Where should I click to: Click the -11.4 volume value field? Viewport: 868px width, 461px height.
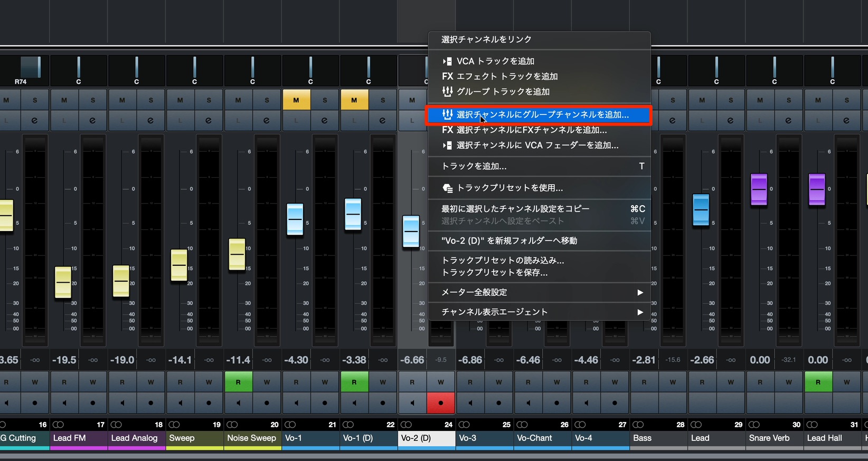coord(238,360)
